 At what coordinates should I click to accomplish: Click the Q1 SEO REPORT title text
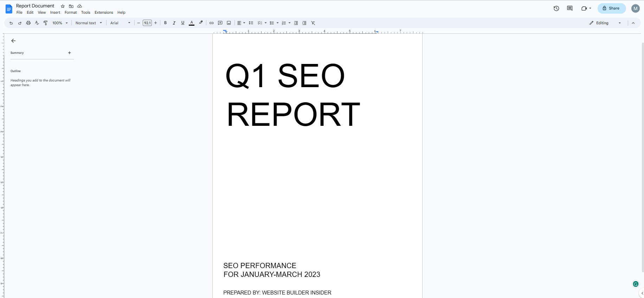tap(293, 95)
